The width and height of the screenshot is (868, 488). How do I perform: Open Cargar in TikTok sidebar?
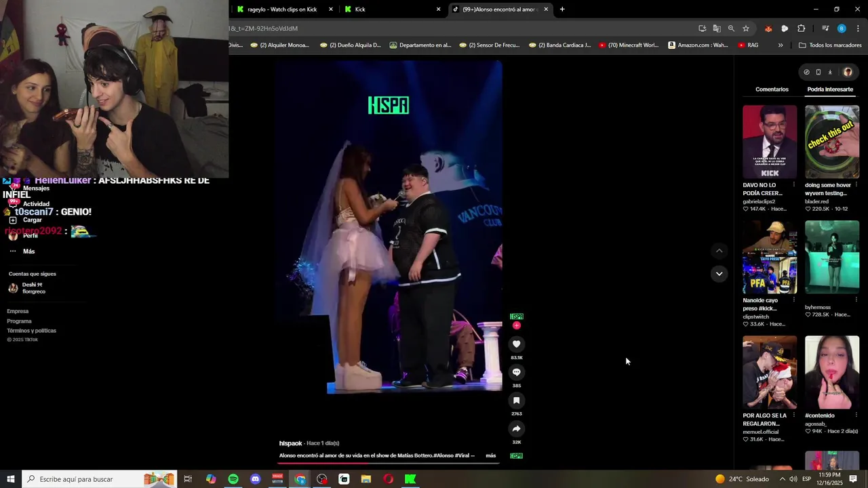pos(24,220)
